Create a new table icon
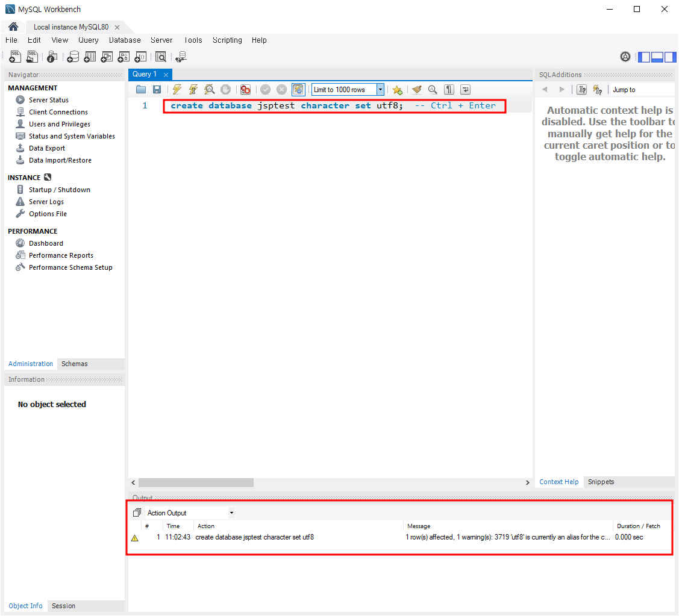The width and height of the screenshot is (679, 616). point(90,57)
